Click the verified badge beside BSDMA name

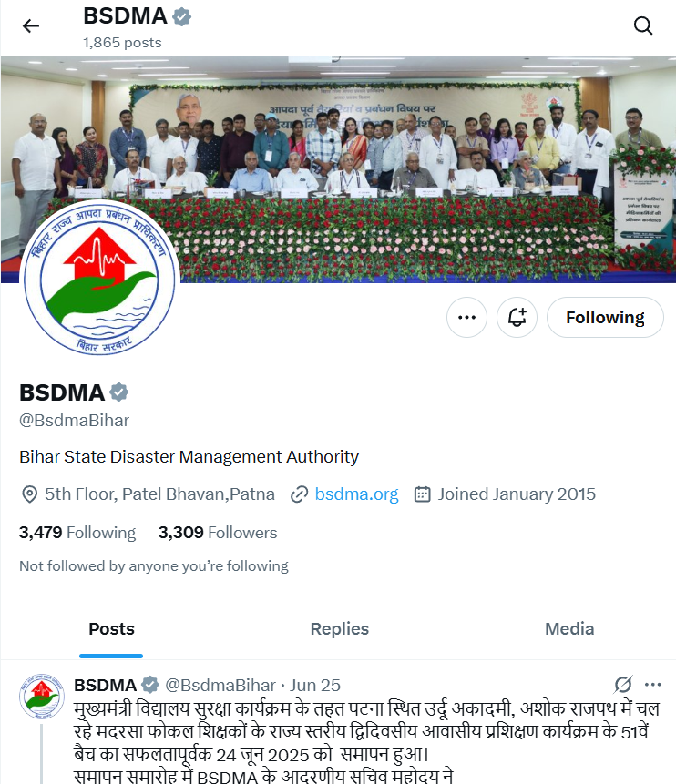pos(119,392)
